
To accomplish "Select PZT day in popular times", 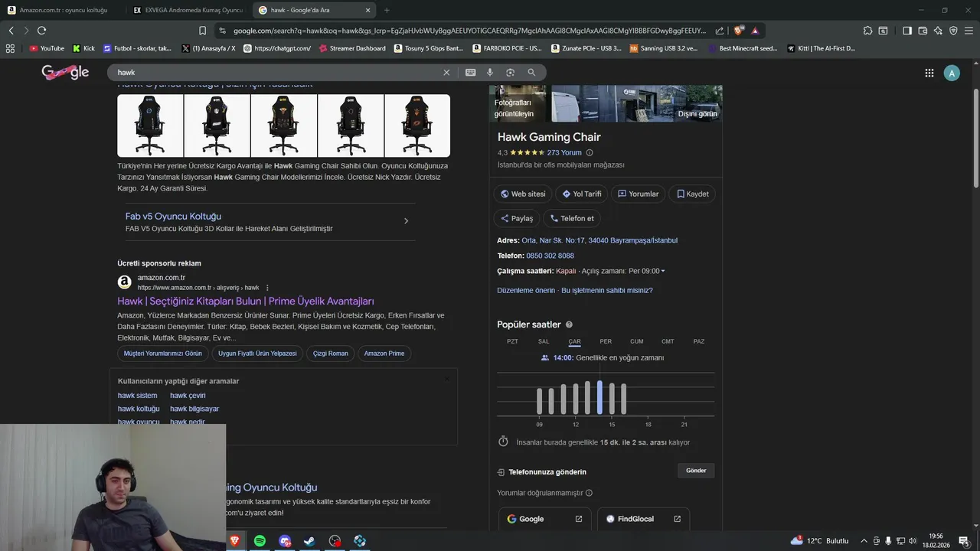I will tap(512, 341).
